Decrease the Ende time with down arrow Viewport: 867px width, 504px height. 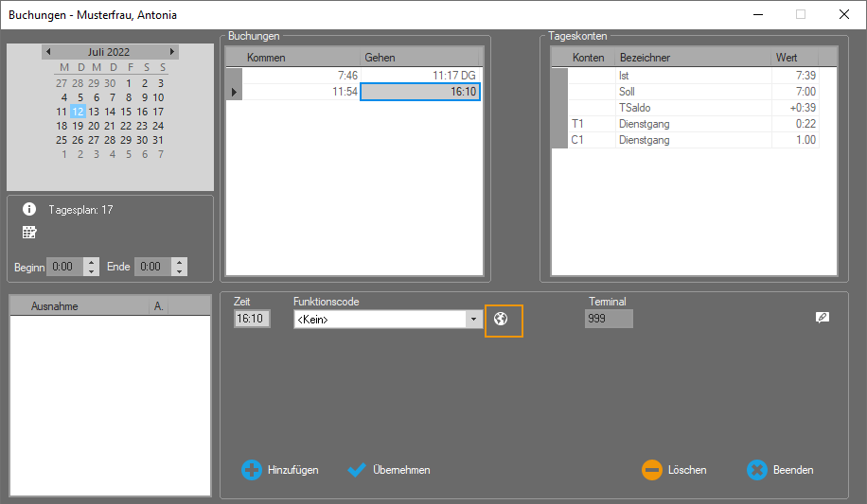click(179, 271)
